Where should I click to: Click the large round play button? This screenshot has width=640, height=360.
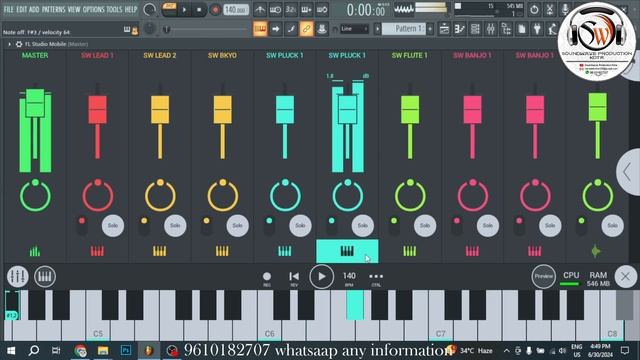click(x=322, y=276)
